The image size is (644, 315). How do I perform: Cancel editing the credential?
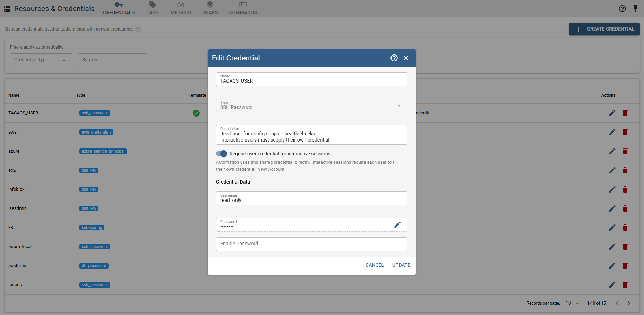tap(375, 265)
